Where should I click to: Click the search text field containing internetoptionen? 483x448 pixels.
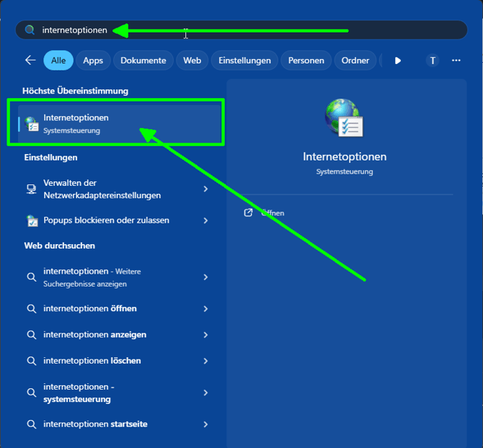tap(216, 30)
